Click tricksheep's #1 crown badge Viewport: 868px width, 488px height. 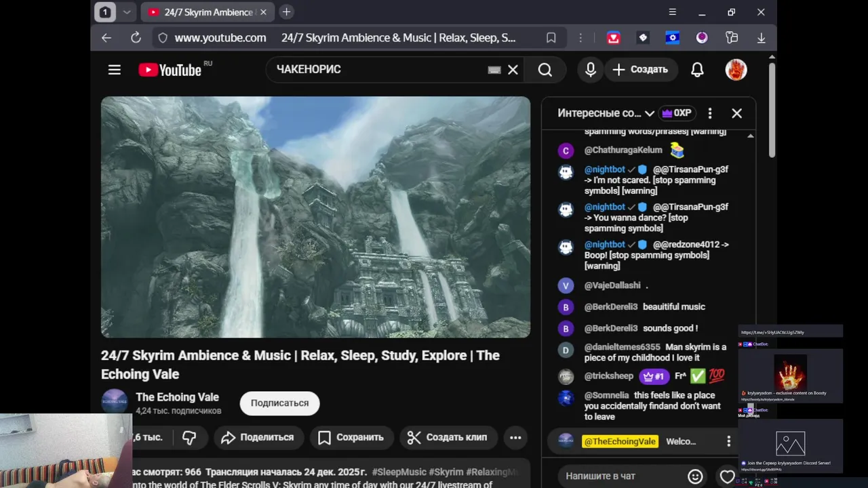click(654, 376)
